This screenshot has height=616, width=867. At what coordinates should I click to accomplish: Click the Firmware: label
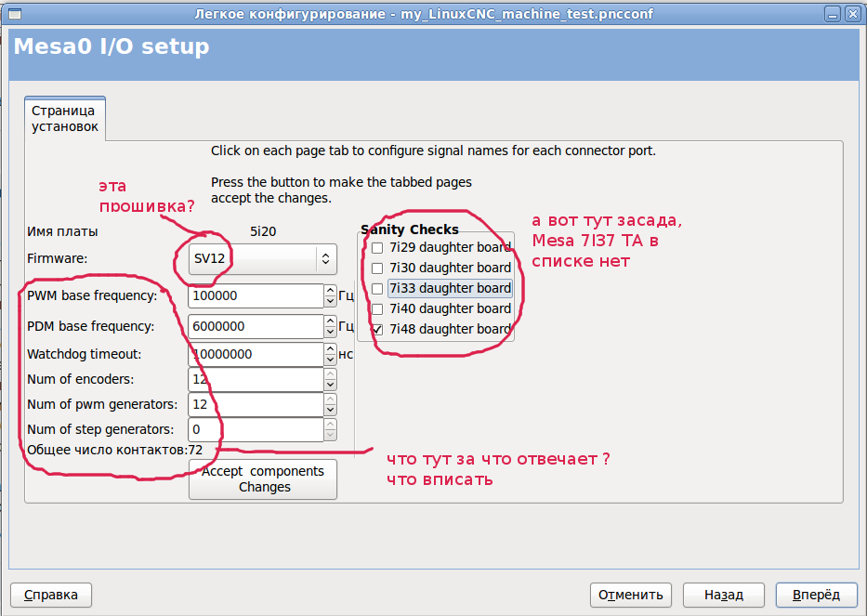pos(58,258)
